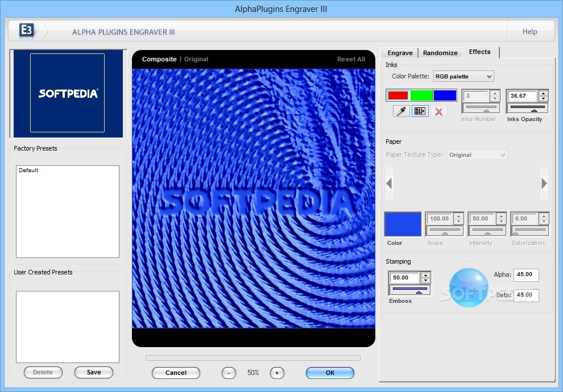
Task: Adjust the Inks Number slider
Action: (x=481, y=108)
